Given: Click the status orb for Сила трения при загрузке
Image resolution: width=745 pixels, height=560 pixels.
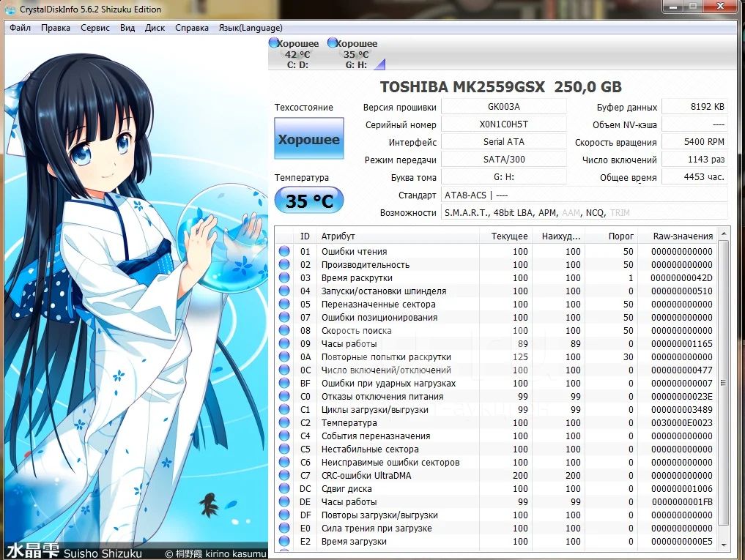Looking at the screenshot, I should coord(284,529).
